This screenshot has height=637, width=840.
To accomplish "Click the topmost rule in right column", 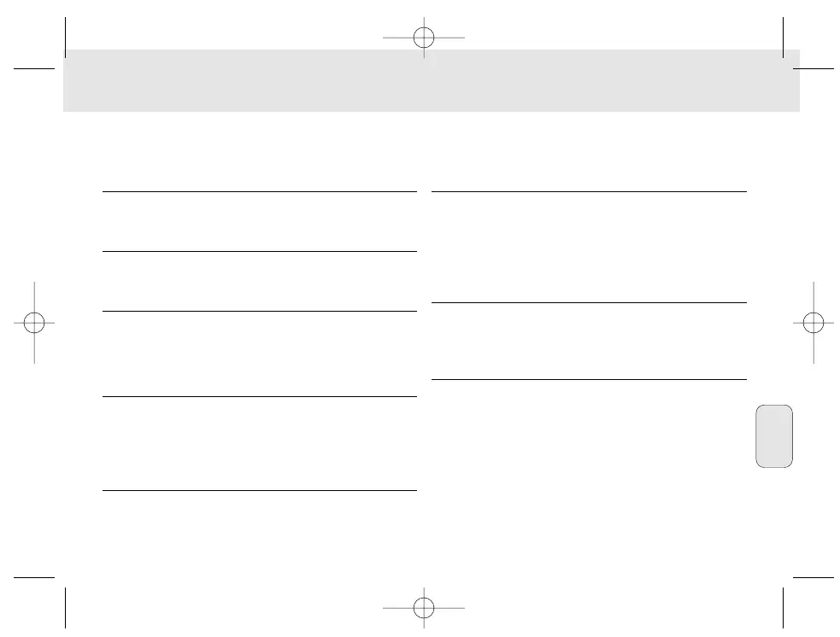I will 590,192.
